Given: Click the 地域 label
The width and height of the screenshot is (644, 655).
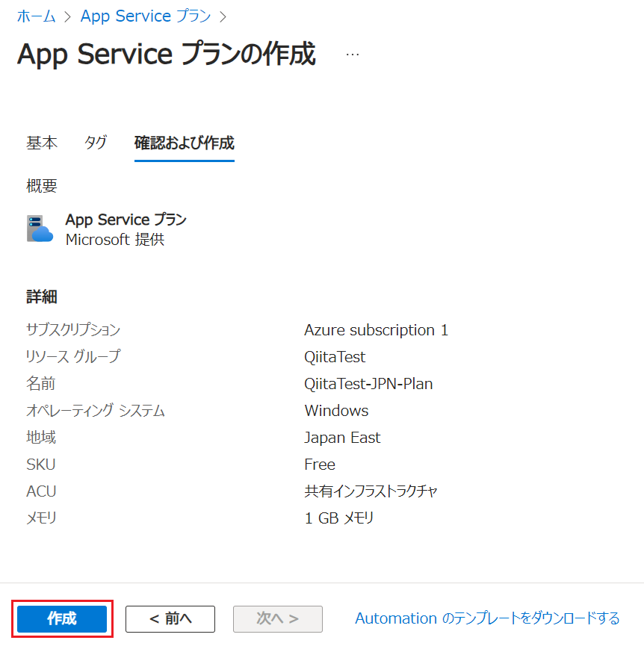Looking at the screenshot, I should click(41, 438).
